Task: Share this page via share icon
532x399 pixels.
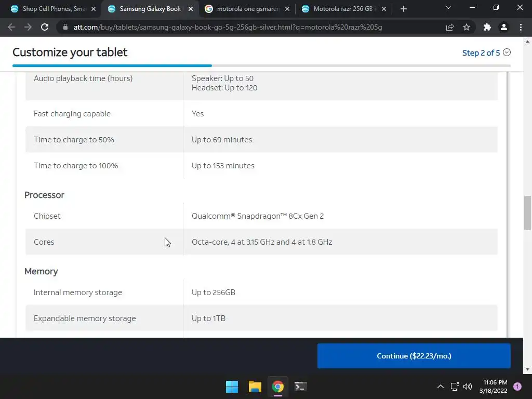Action: pyautogui.click(x=450, y=27)
